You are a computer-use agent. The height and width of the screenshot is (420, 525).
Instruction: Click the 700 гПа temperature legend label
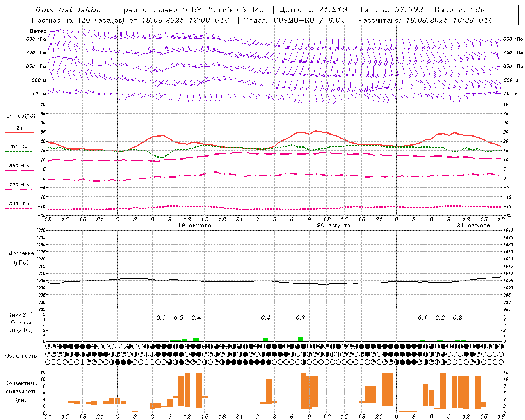click(x=19, y=185)
